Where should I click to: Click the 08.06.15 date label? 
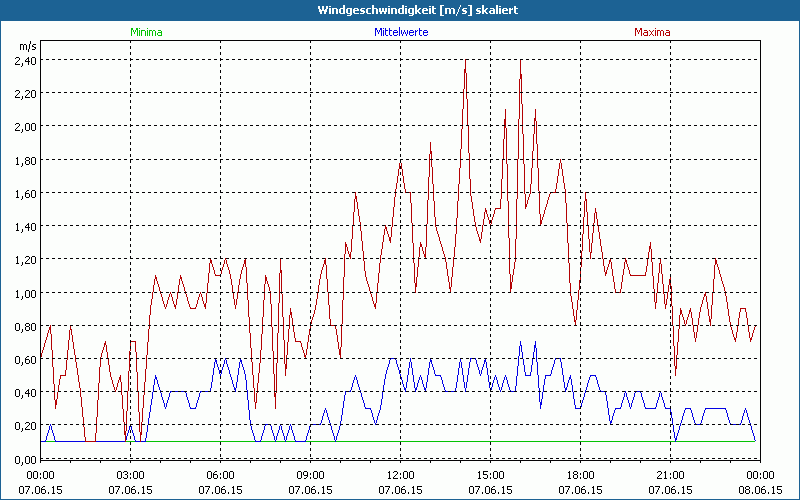click(761, 490)
